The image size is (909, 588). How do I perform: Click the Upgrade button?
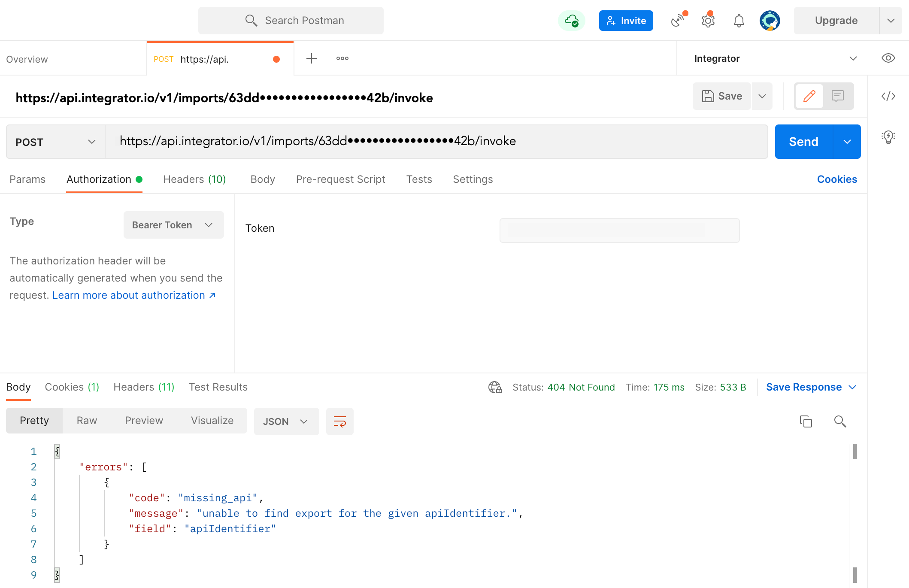pyautogui.click(x=836, y=21)
